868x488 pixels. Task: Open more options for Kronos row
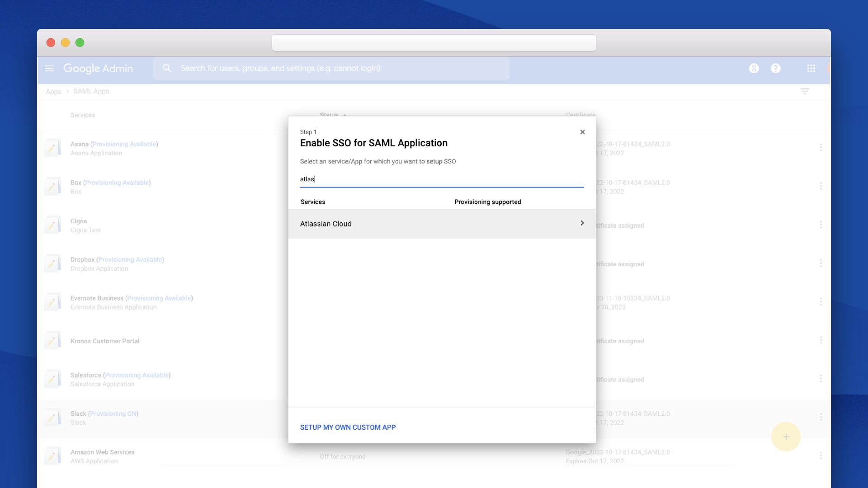821,340
